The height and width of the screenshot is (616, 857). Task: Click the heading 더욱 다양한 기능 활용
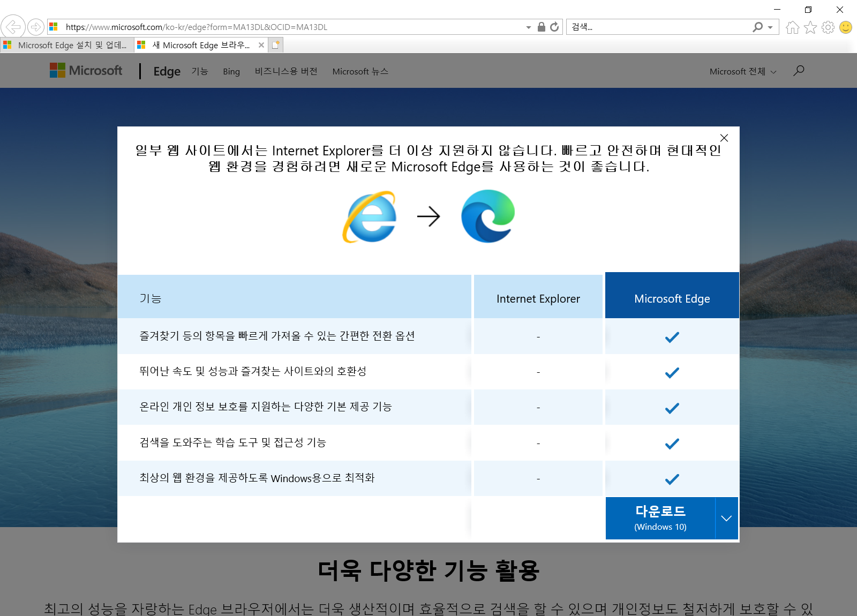[x=428, y=570]
